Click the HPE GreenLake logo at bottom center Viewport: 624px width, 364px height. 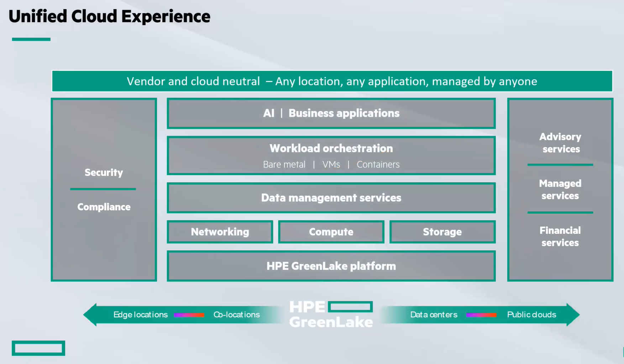(331, 314)
